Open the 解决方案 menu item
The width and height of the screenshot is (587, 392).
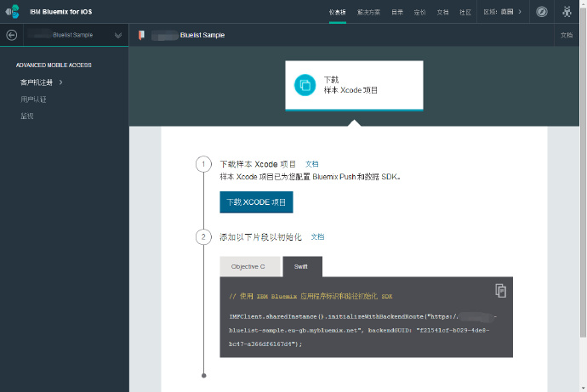tap(368, 13)
